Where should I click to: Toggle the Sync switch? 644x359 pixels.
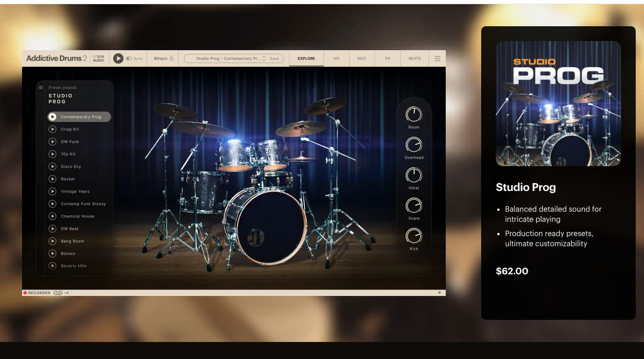pyautogui.click(x=129, y=58)
